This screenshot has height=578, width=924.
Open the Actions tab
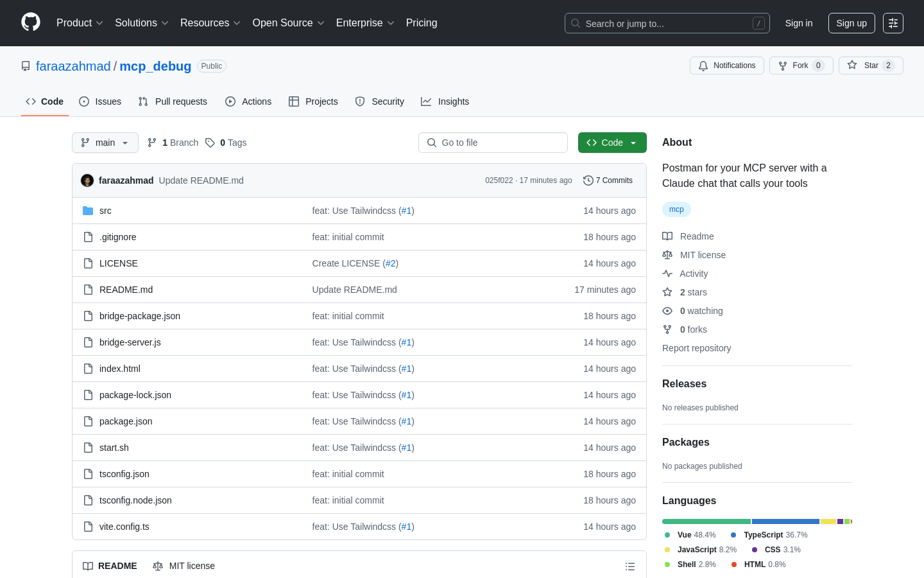coord(248,101)
